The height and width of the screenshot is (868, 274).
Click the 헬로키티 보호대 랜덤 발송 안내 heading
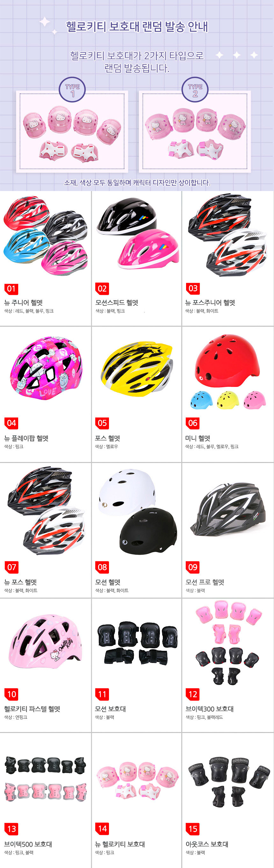click(137, 26)
